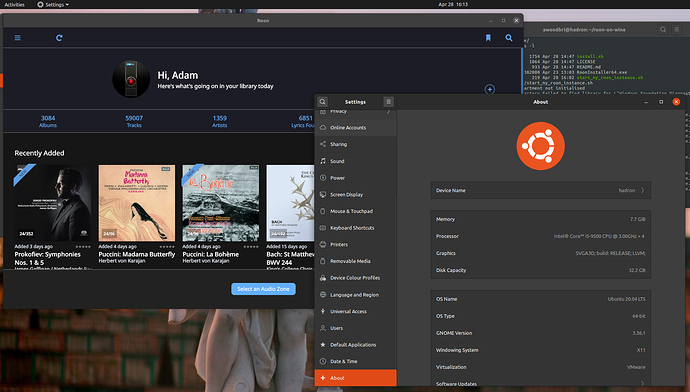Click the Ubuntu logo in About
690x392 pixels.
click(540, 146)
